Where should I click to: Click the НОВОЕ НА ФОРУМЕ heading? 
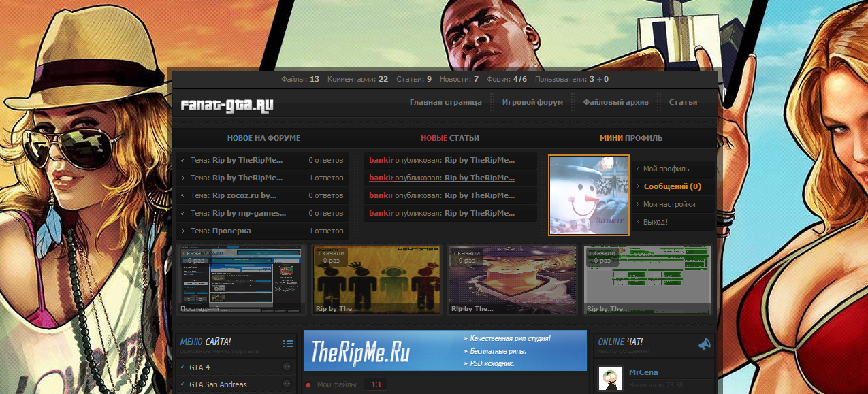[x=263, y=138]
